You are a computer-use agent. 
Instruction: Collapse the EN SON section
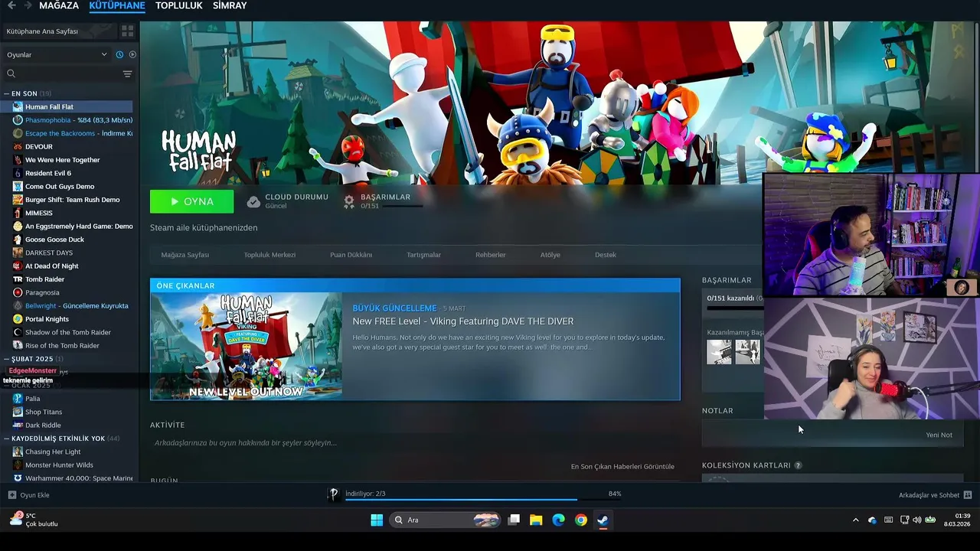pyautogui.click(x=7, y=93)
